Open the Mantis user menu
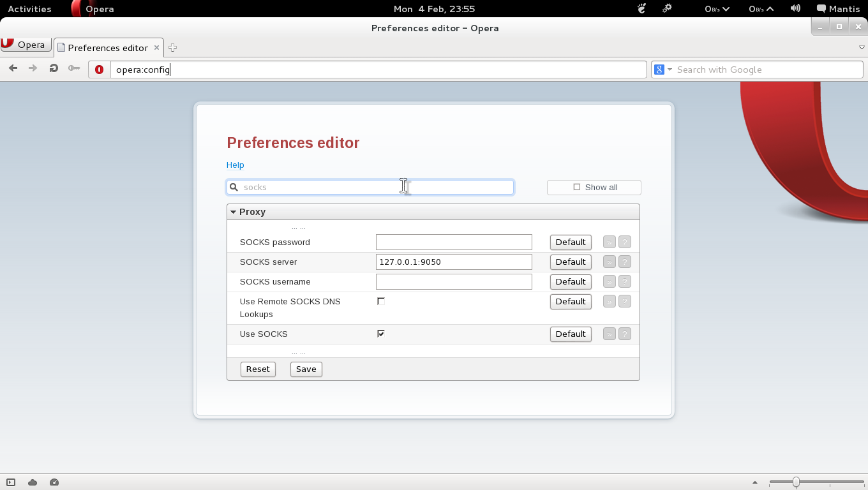This screenshot has height=490, width=868. [839, 9]
